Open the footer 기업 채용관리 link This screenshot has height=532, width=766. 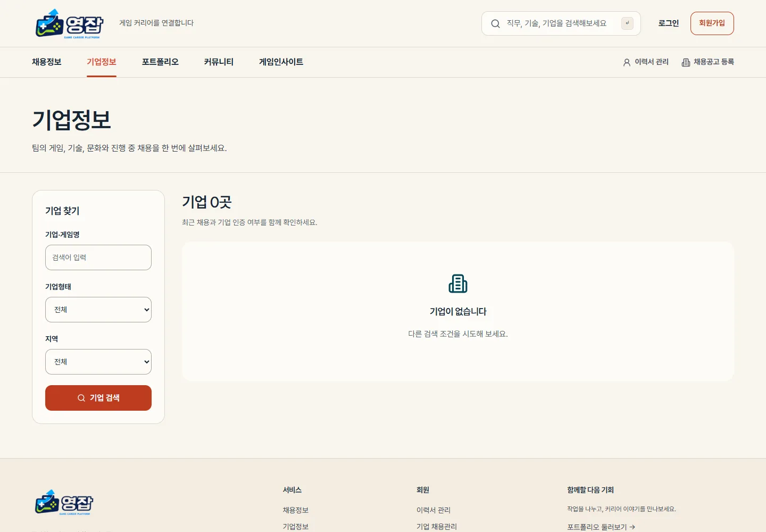click(437, 527)
